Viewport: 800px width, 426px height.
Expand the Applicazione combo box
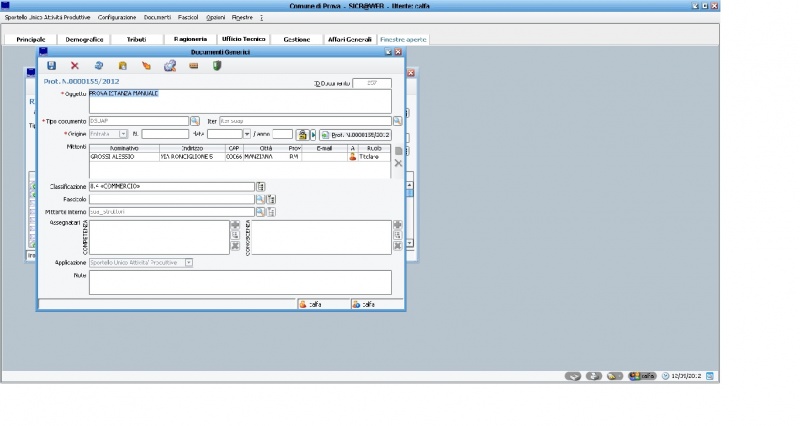pyautogui.click(x=189, y=262)
